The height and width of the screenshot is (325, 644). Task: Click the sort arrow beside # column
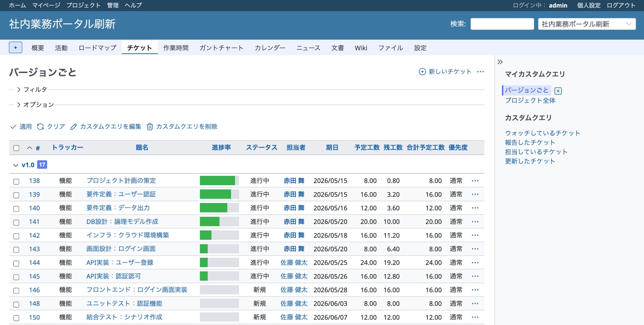(29, 148)
